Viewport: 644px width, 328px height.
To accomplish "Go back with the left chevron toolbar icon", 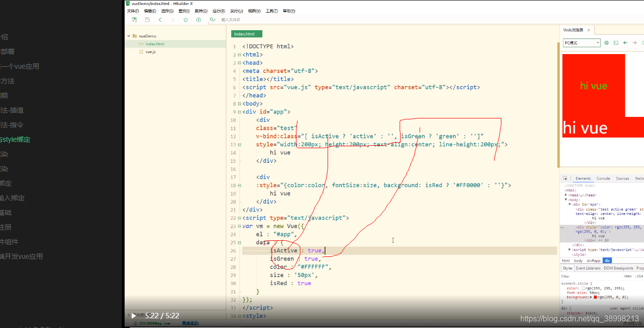I will pyautogui.click(x=160, y=19).
